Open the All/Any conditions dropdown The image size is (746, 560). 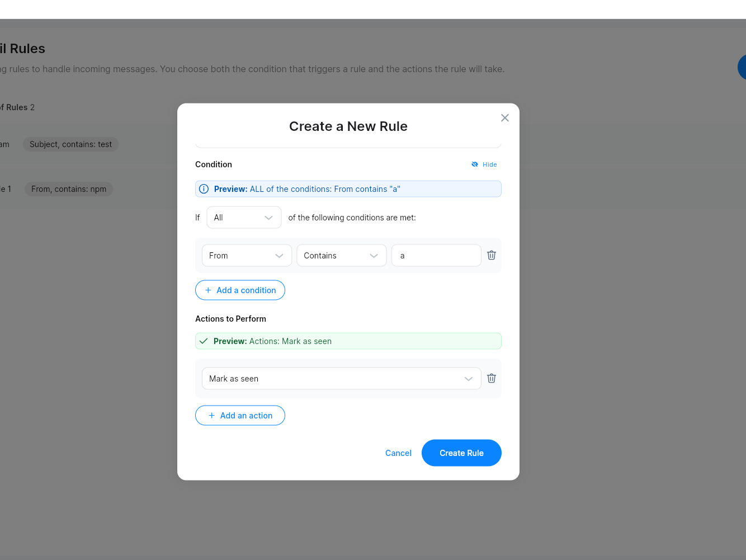click(x=244, y=218)
